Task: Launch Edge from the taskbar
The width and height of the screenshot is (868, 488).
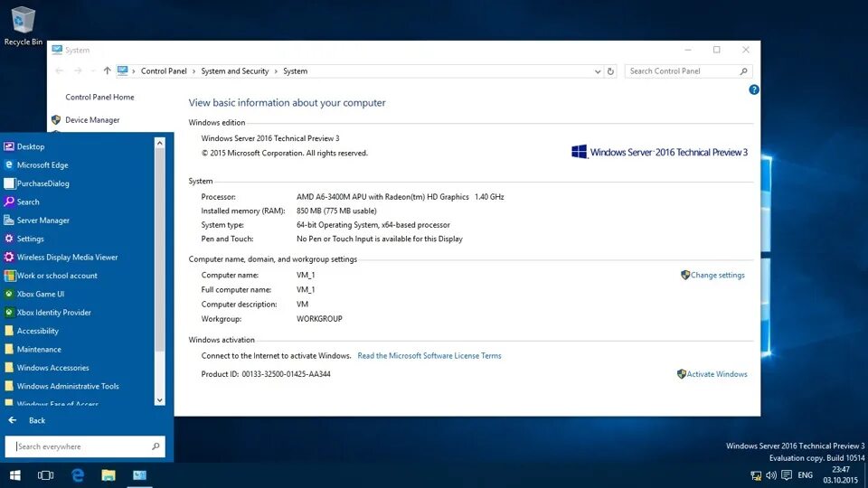Action: [78, 475]
